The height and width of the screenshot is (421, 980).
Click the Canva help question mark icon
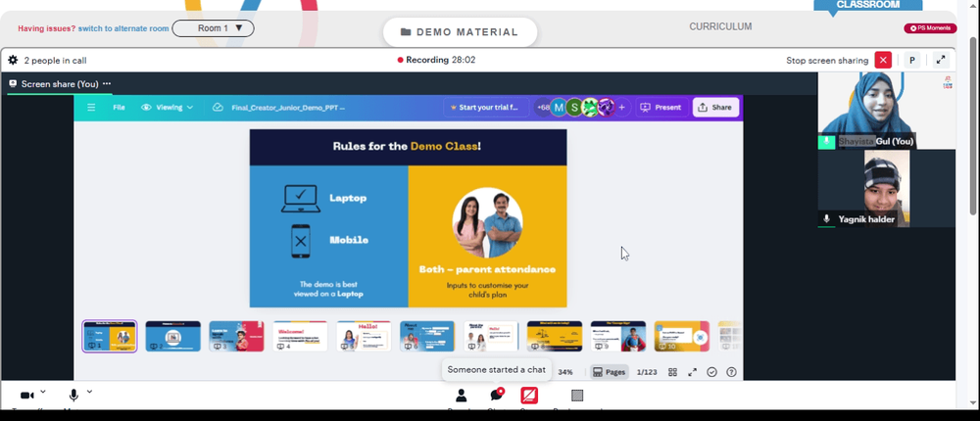(x=731, y=372)
